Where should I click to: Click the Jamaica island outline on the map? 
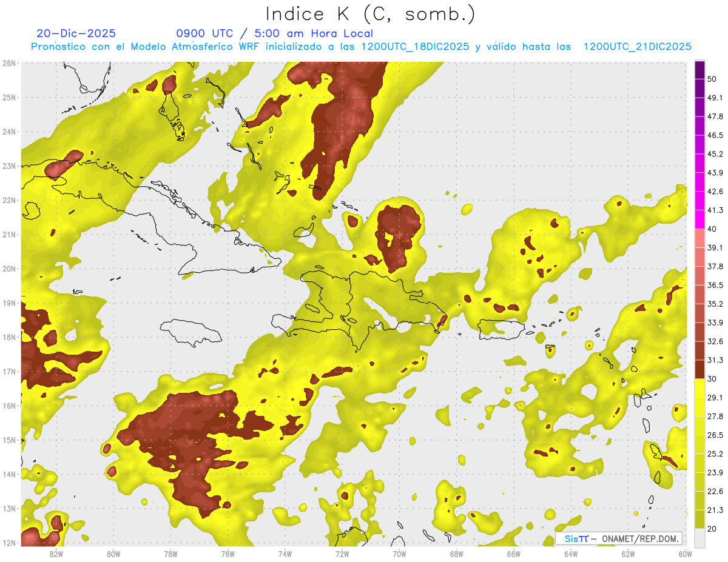click(190, 332)
